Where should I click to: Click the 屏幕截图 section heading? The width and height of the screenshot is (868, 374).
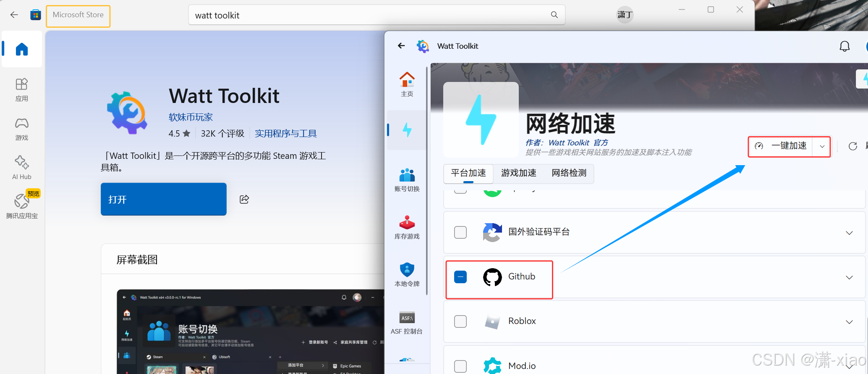click(x=137, y=260)
